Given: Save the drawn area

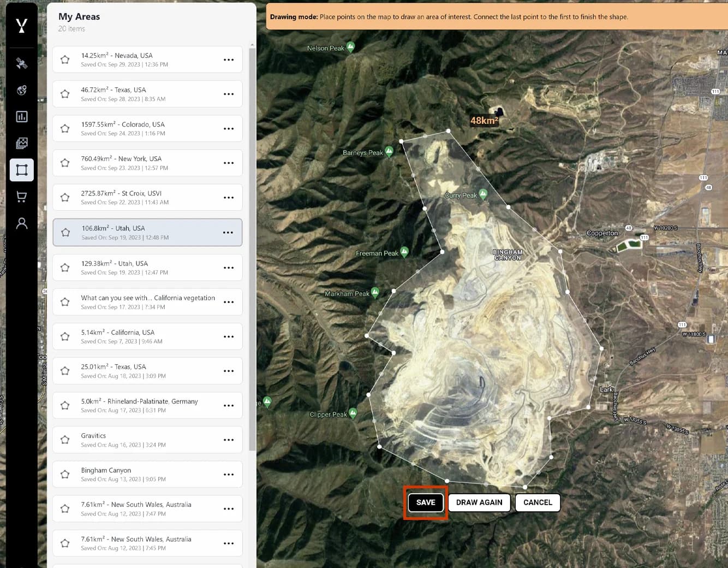Looking at the screenshot, I should tap(426, 502).
